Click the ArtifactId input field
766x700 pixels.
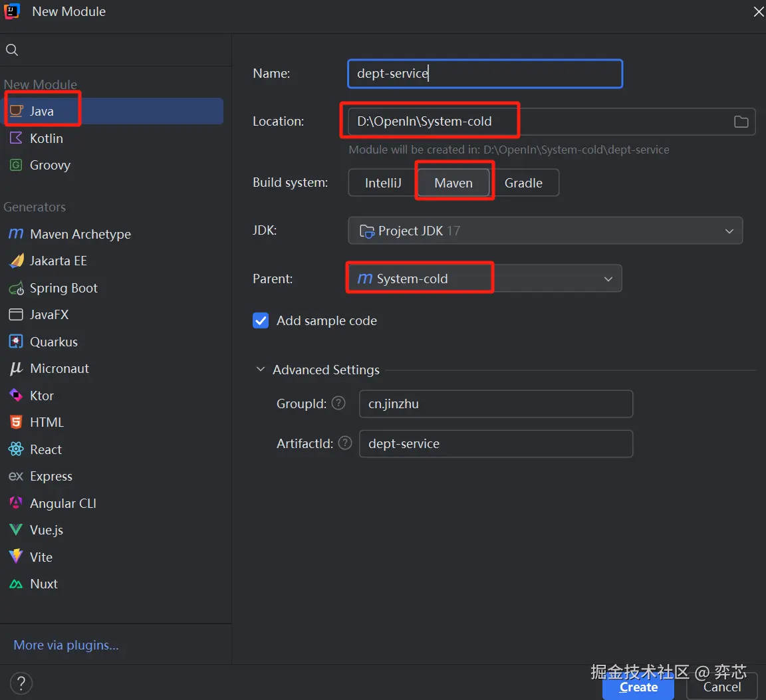pyautogui.click(x=496, y=443)
